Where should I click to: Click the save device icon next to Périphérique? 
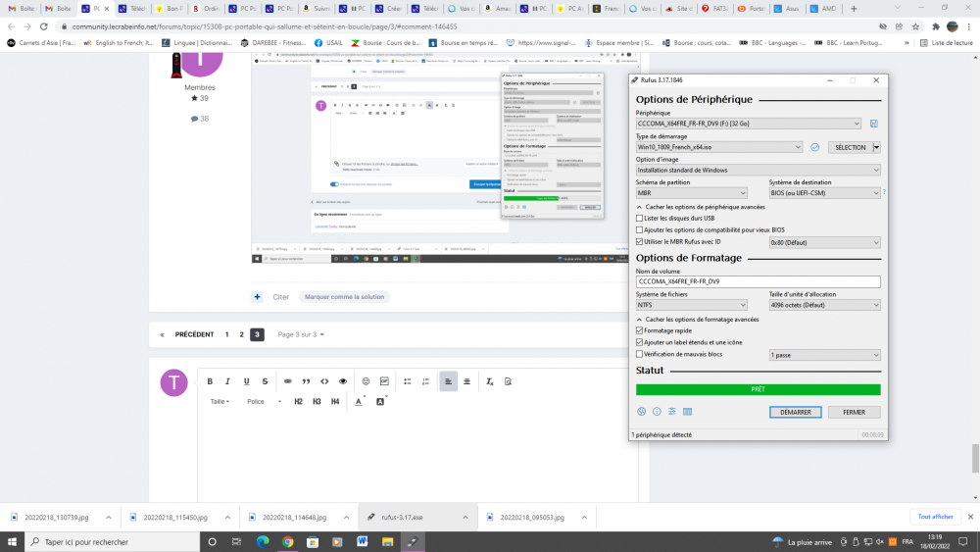[873, 124]
